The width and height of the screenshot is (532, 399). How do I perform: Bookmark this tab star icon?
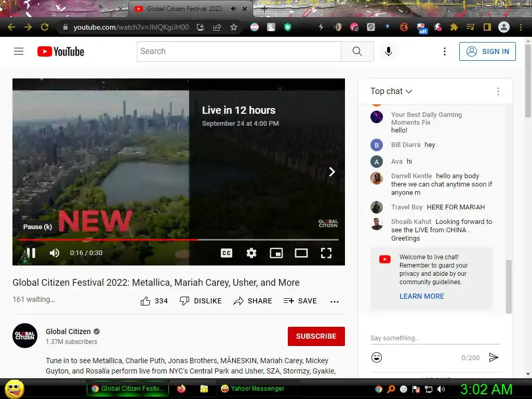coord(234,27)
